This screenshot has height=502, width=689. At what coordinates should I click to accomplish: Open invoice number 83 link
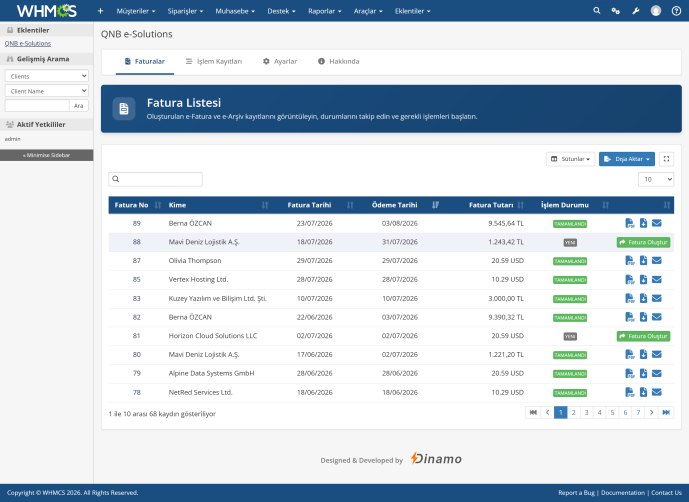point(136,298)
